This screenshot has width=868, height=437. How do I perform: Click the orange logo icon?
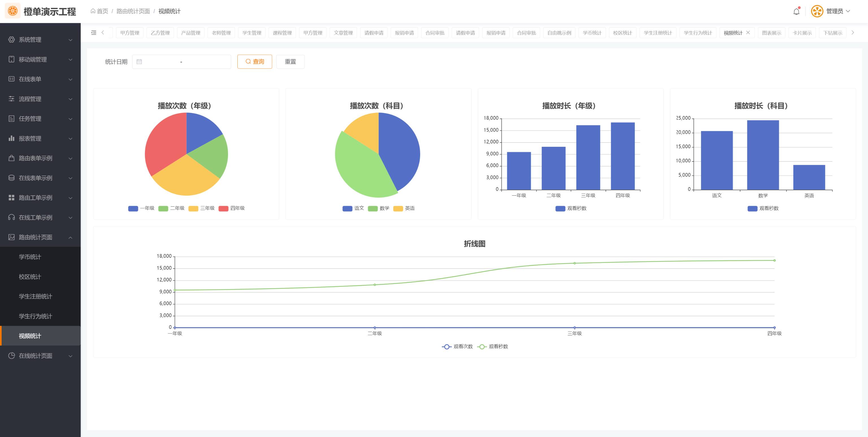(x=12, y=11)
